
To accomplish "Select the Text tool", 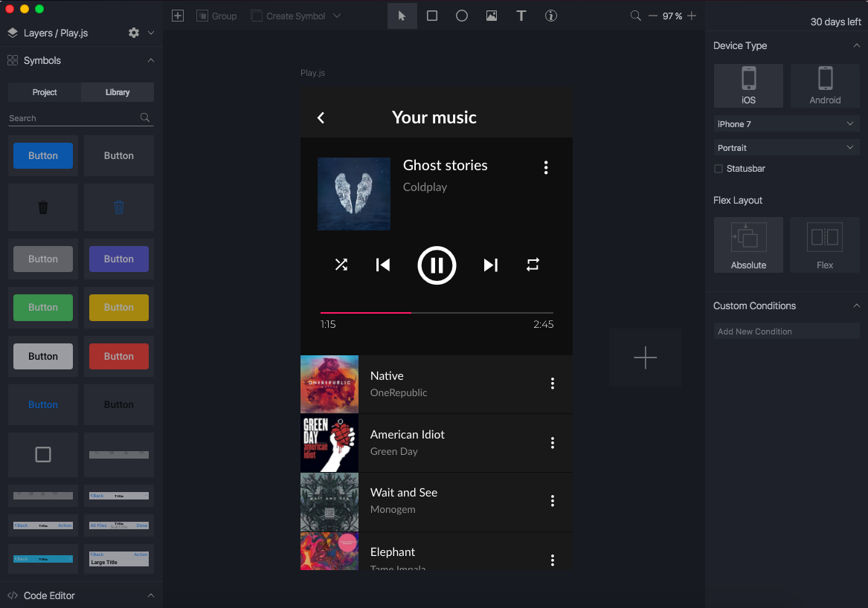I will coord(521,16).
